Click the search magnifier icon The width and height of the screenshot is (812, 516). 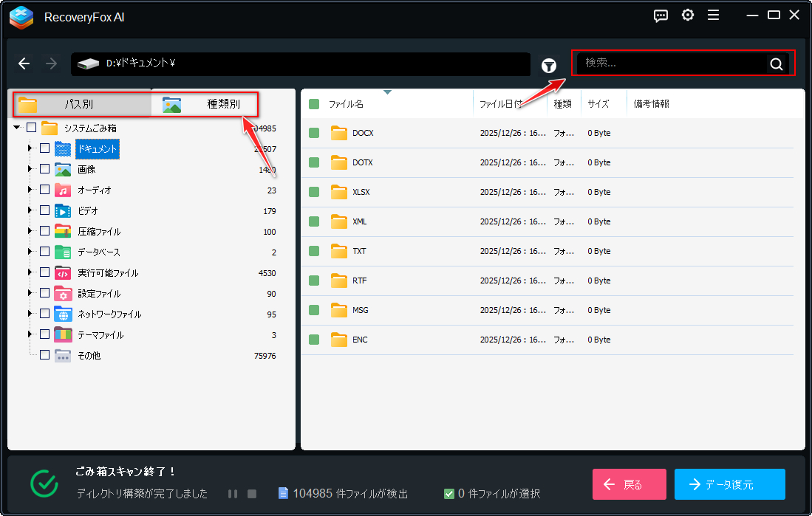coord(776,64)
